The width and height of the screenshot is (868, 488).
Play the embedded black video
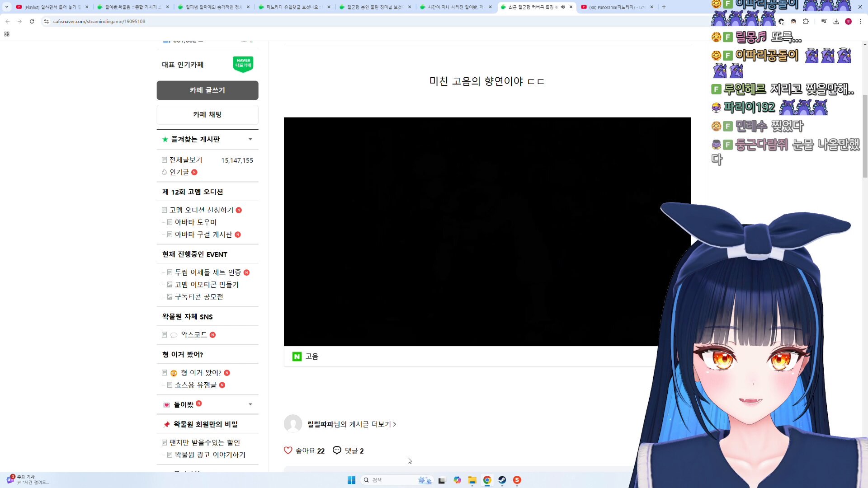487,232
